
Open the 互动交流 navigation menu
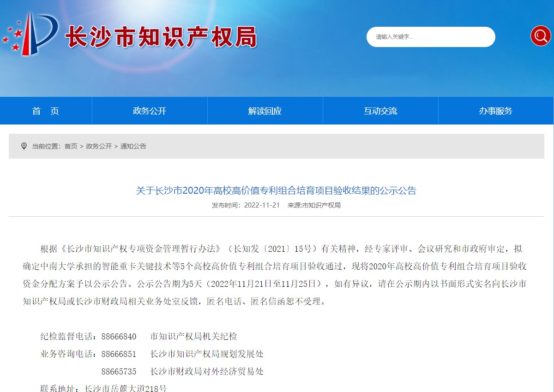pos(380,111)
